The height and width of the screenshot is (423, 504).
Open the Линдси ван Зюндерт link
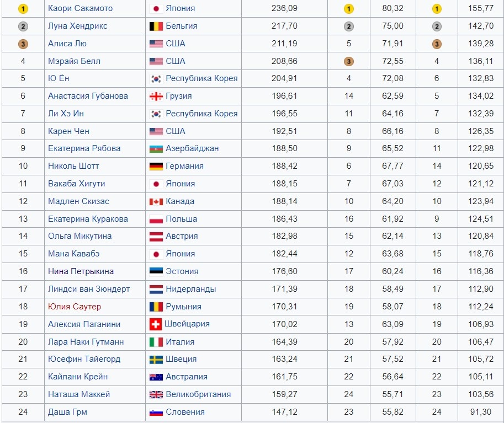tap(89, 289)
